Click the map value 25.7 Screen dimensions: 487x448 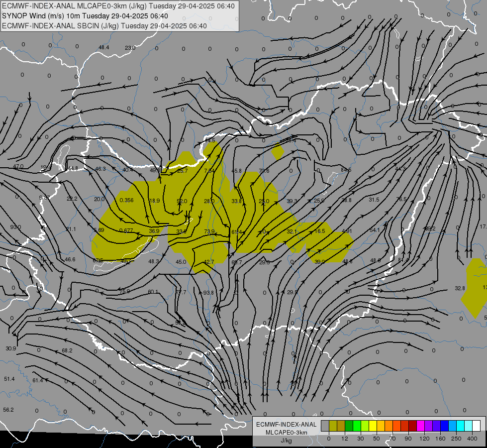[x=183, y=171]
